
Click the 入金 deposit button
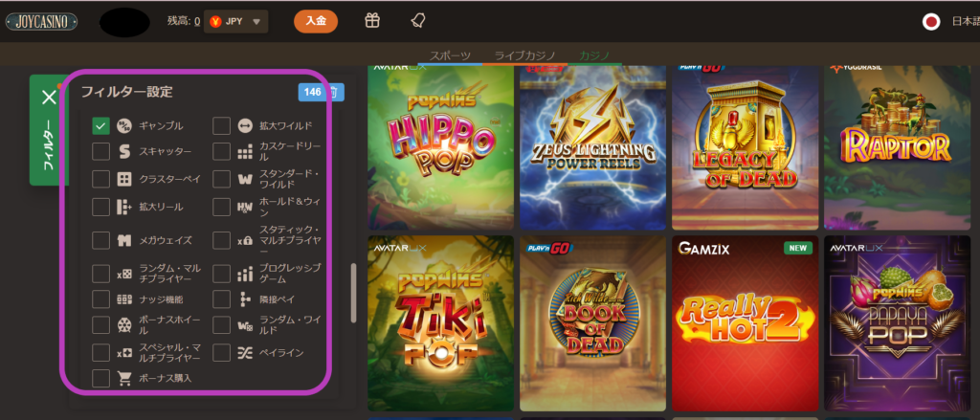pos(316,21)
